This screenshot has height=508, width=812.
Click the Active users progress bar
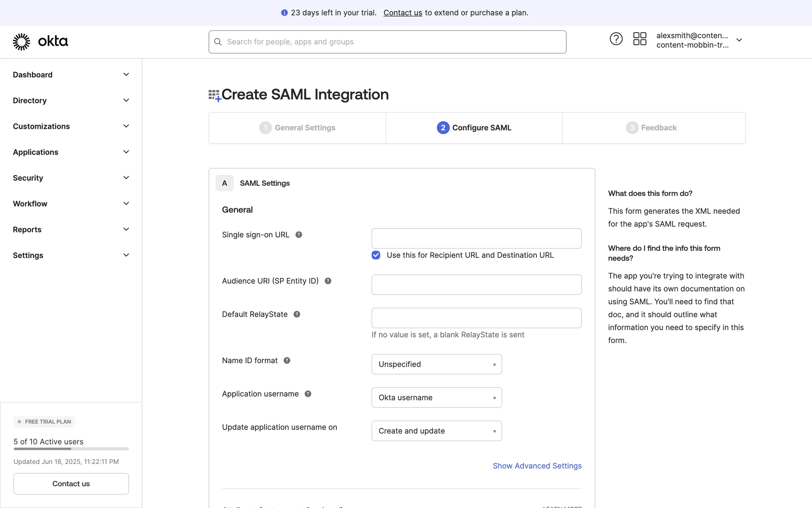coord(71,449)
